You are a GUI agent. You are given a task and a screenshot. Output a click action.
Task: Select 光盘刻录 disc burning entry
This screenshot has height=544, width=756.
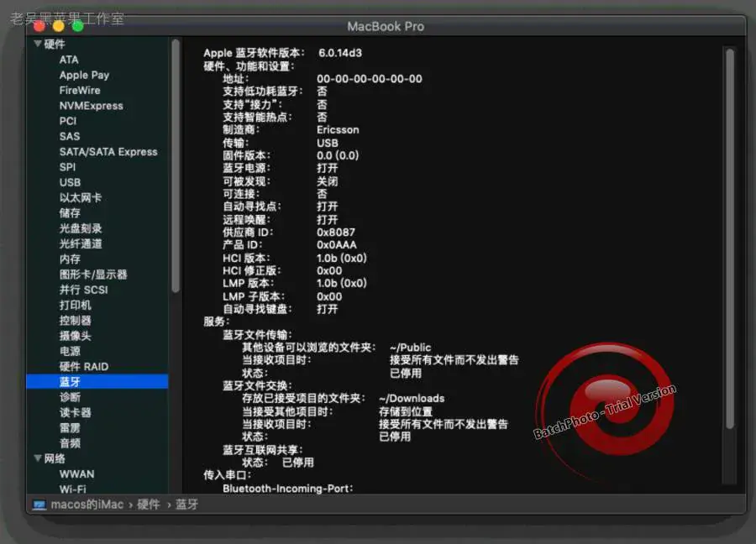[81, 228]
